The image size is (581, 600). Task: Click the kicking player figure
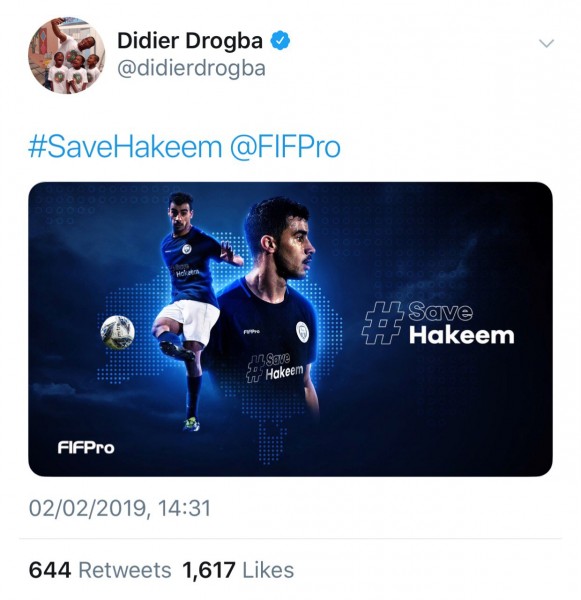click(x=194, y=311)
